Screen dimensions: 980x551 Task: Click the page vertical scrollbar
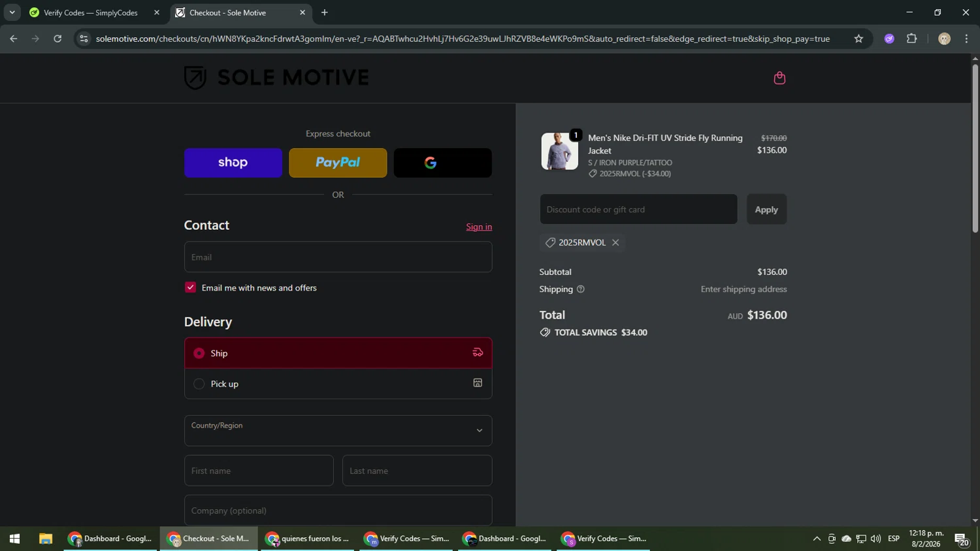coord(975,147)
